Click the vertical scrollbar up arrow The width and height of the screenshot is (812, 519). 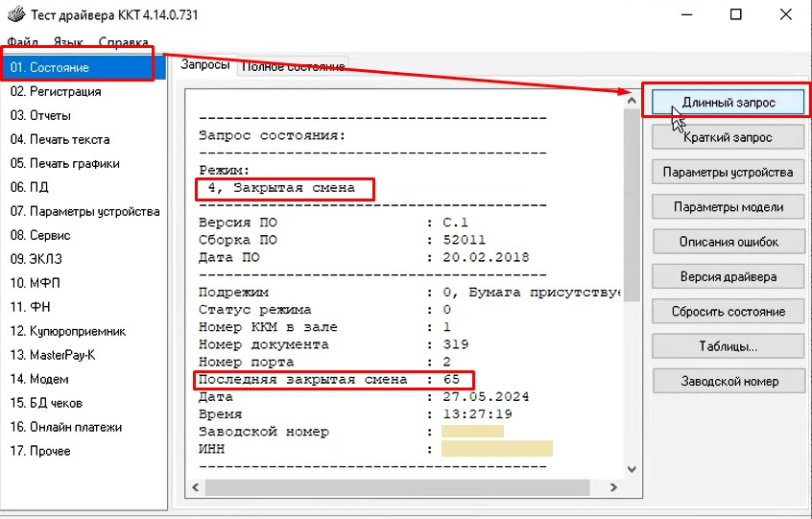(x=632, y=101)
